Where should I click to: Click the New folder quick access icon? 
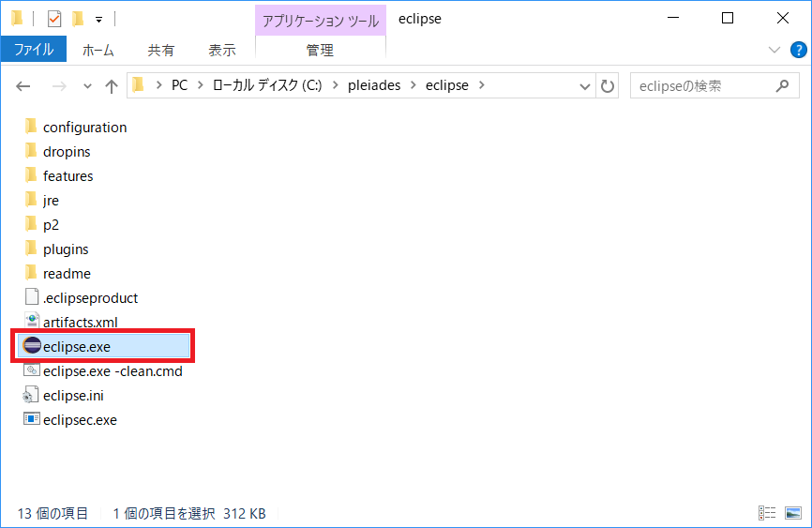78,19
